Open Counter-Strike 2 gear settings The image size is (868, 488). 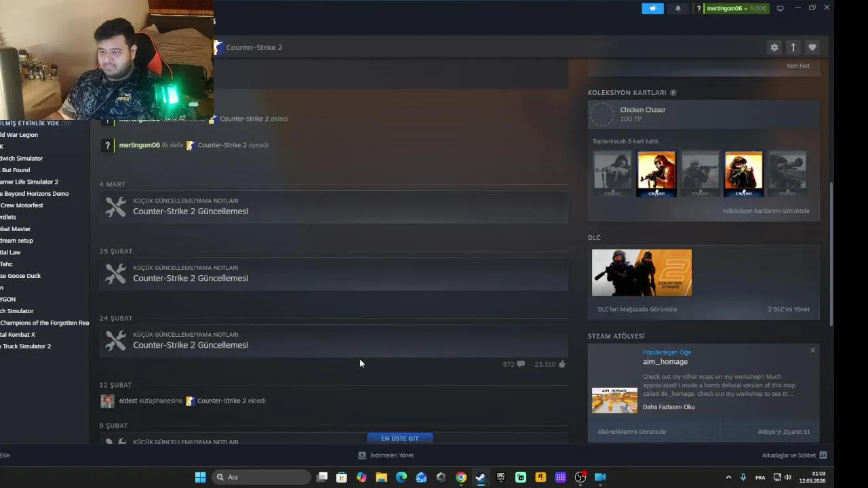(774, 47)
